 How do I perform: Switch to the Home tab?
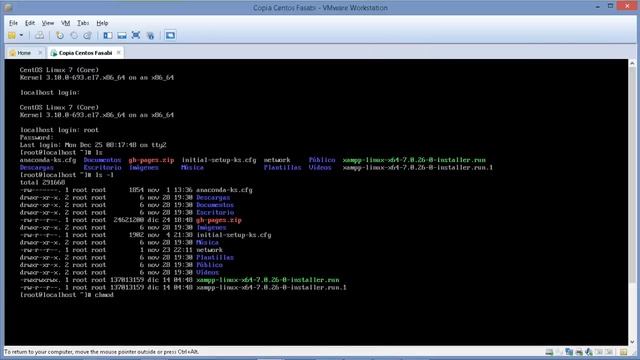[24, 53]
